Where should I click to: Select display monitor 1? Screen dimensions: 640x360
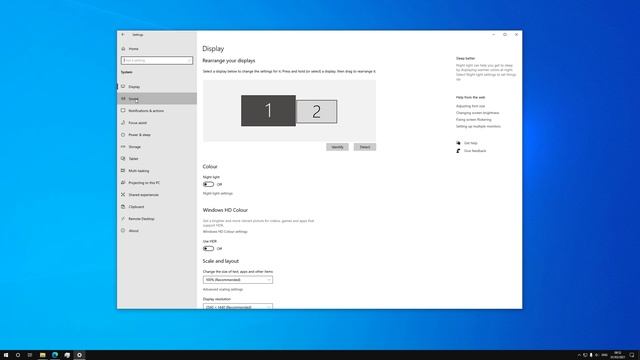pos(268,111)
